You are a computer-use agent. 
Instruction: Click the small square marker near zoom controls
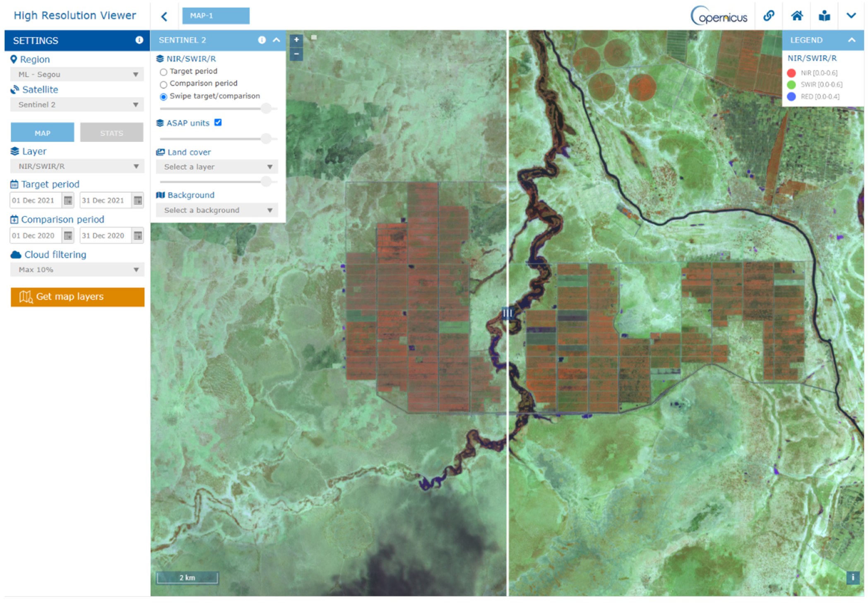pos(314,37)
